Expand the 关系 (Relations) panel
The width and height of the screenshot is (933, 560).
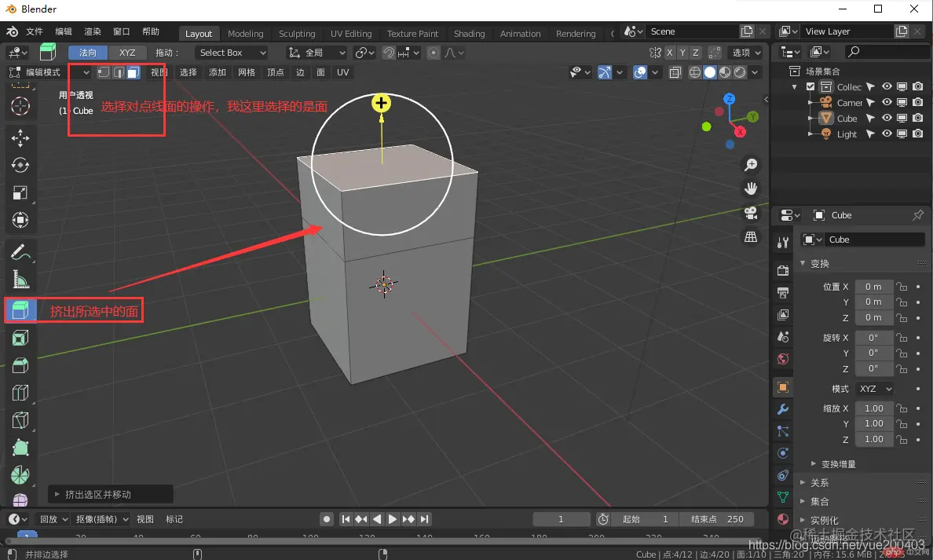click(x=819, y=482)
